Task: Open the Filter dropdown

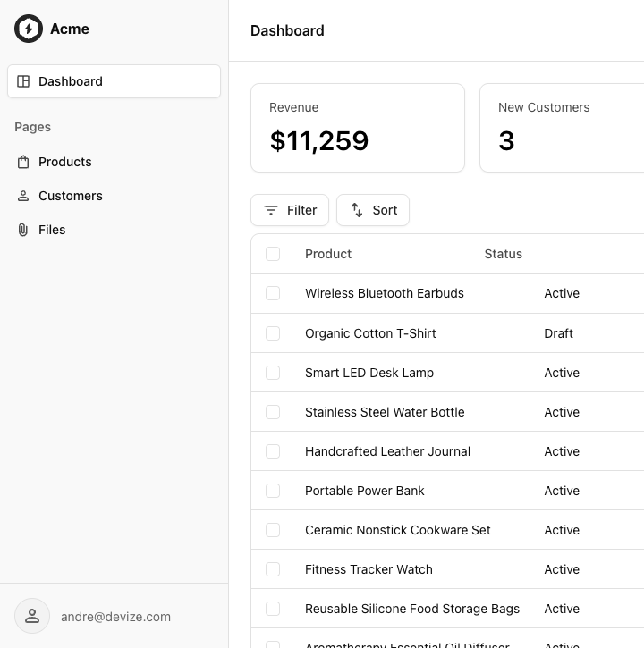Action: [x=290, y=210]
